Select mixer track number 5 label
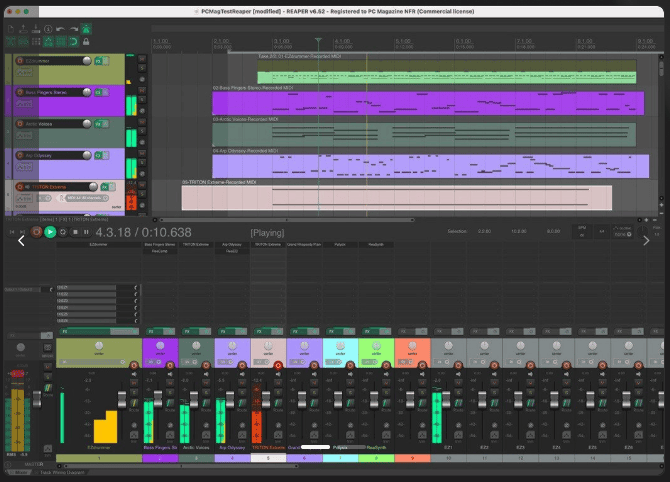The height and width of the screenshot is (482, 670). tap(268, 458)
